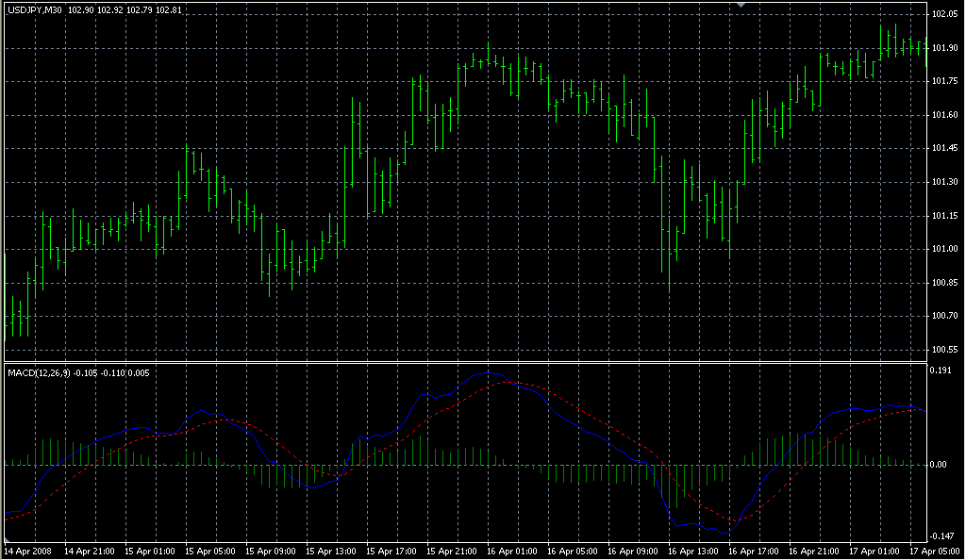Click the 102.05 price scale label
This screenshot has width=966, height=560.
[945, 14]
